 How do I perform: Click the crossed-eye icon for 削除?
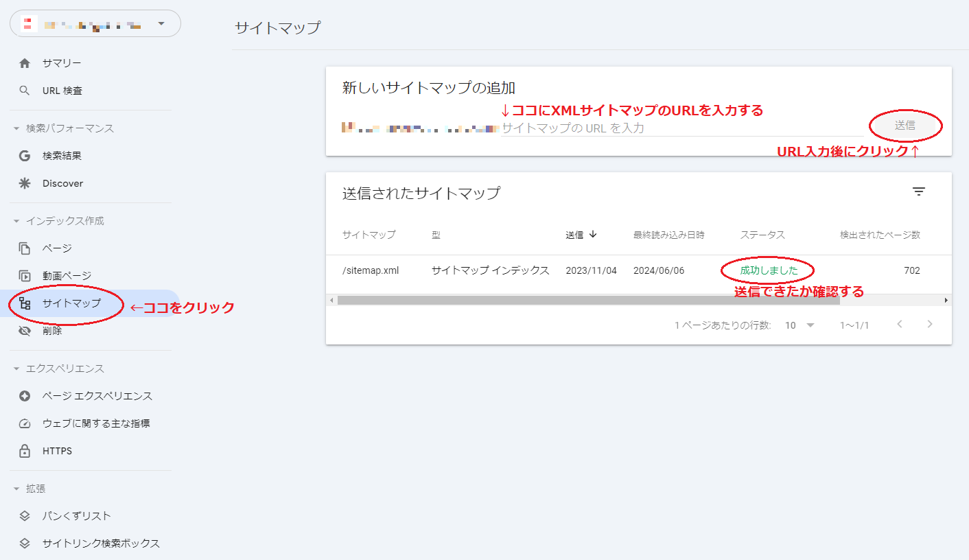pos(25,331)
